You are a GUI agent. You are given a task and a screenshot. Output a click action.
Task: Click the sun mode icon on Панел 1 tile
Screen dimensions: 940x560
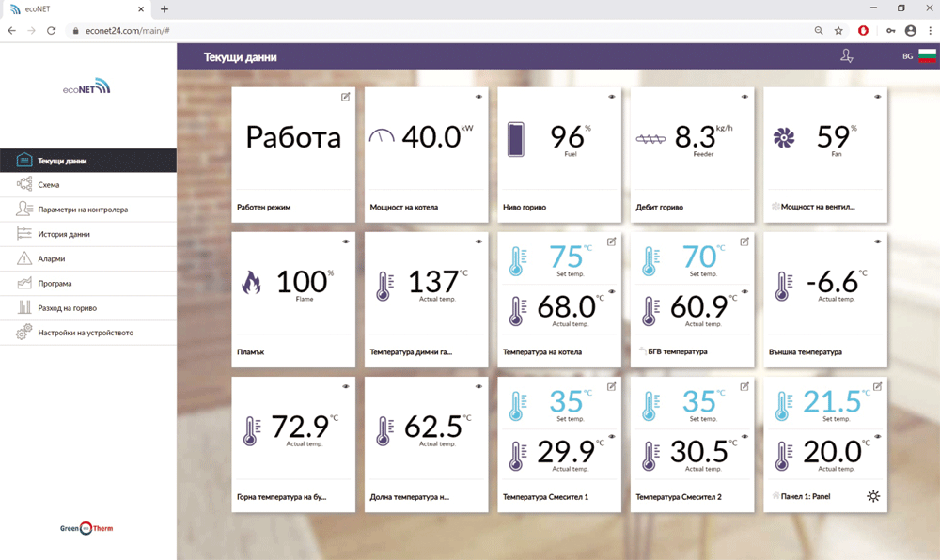coord(873,493)
